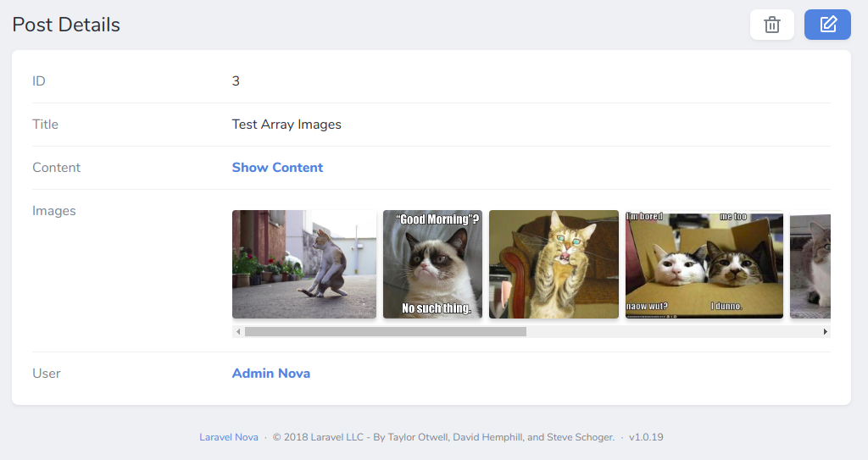Click the ID value 3
The image size is (868, 460).
coord(236,81)
